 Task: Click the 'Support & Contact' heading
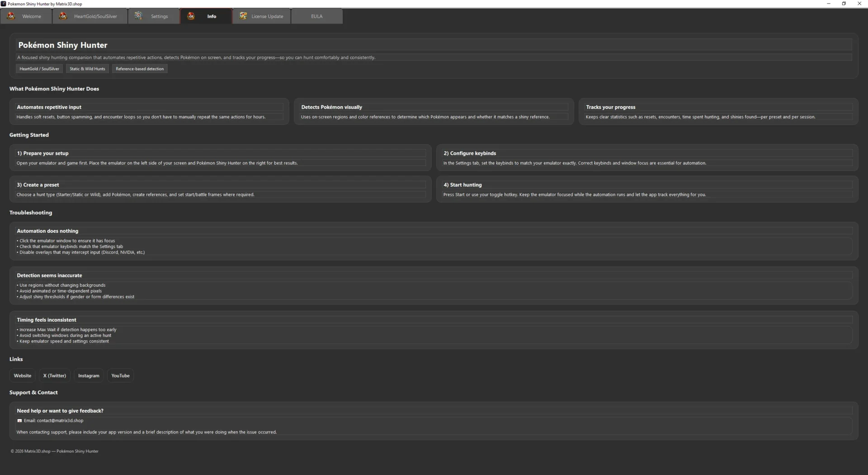click(x=33, y=393)
